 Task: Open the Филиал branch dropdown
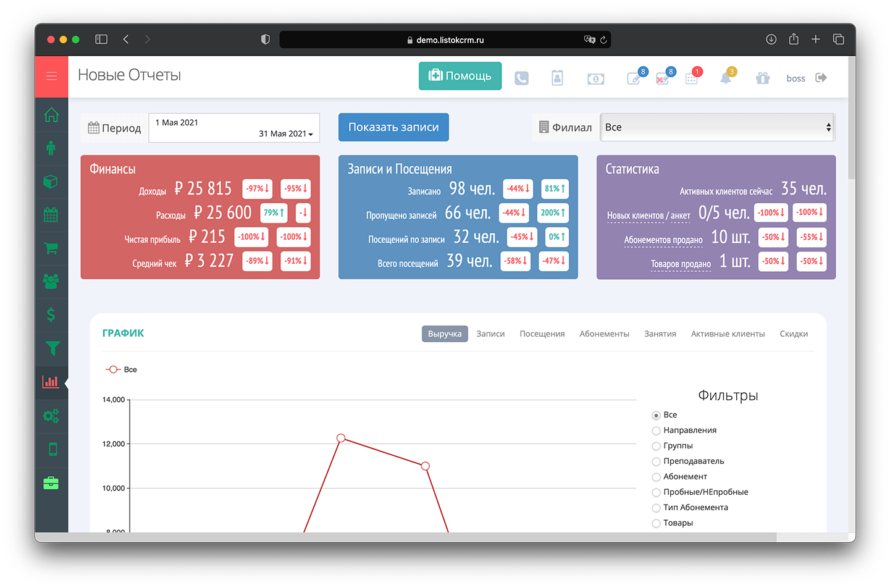718,127
